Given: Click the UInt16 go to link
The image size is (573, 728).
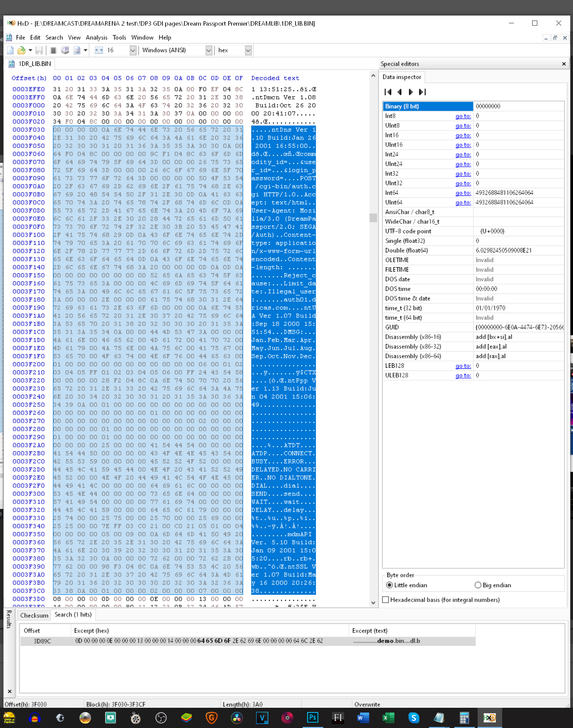Looking at the screenshot, I should point(463,145).
